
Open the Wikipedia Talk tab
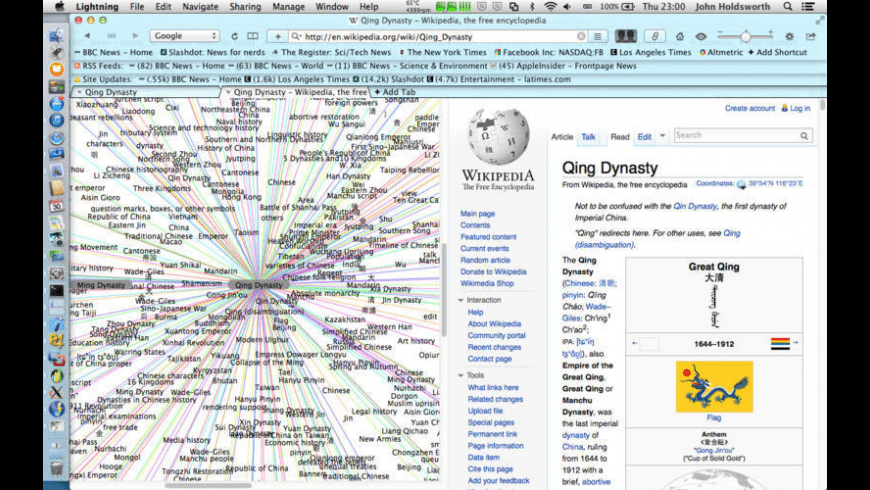pos(588,137)
